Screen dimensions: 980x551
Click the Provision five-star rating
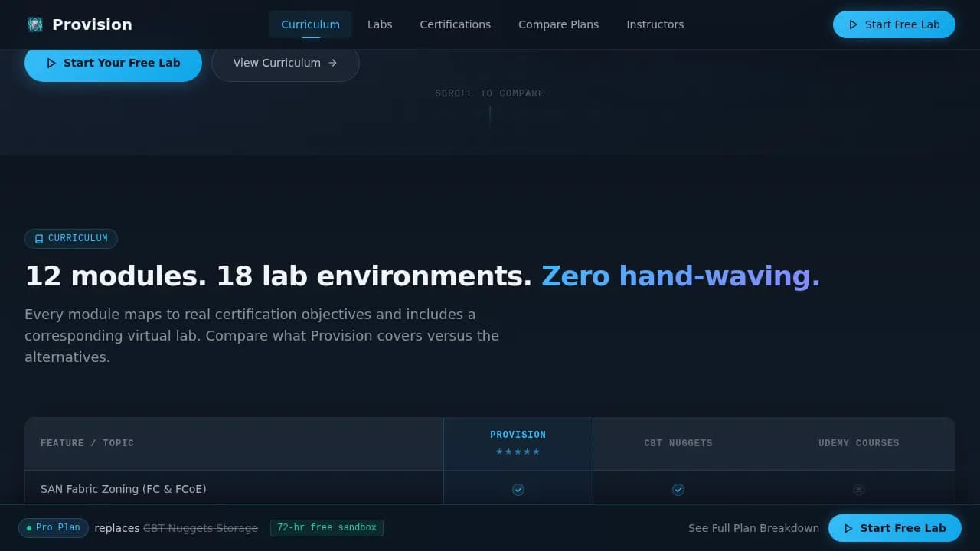pyautogui.click(x=518, y=452)
